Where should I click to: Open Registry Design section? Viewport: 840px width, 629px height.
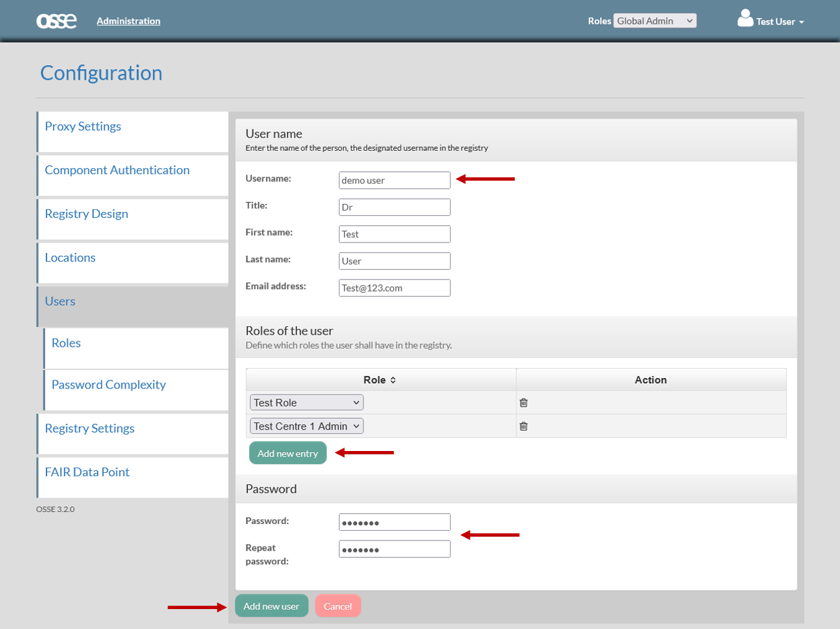(133, 220)
